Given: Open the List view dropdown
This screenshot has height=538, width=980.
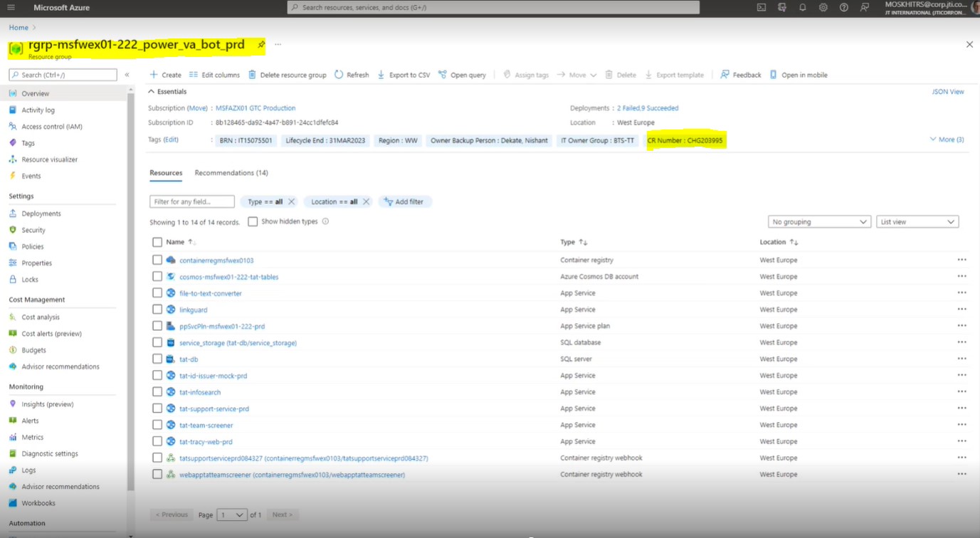Looking at the screenshot, I should (x=917, y=222).
